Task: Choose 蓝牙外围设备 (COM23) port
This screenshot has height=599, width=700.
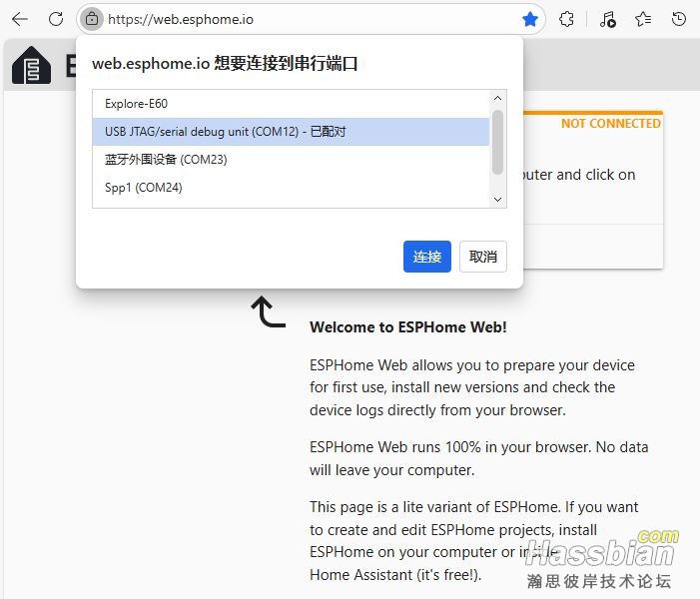Action: coord(291,160)
